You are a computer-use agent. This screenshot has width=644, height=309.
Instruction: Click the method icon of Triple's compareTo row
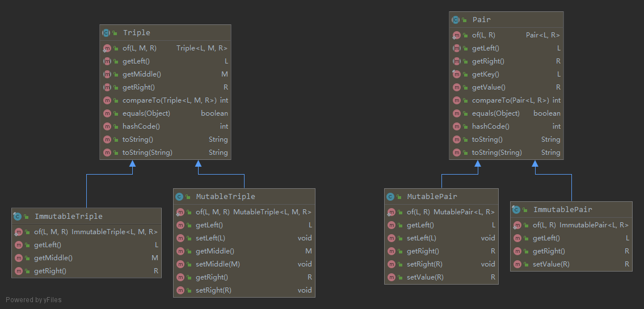point(107,100)
